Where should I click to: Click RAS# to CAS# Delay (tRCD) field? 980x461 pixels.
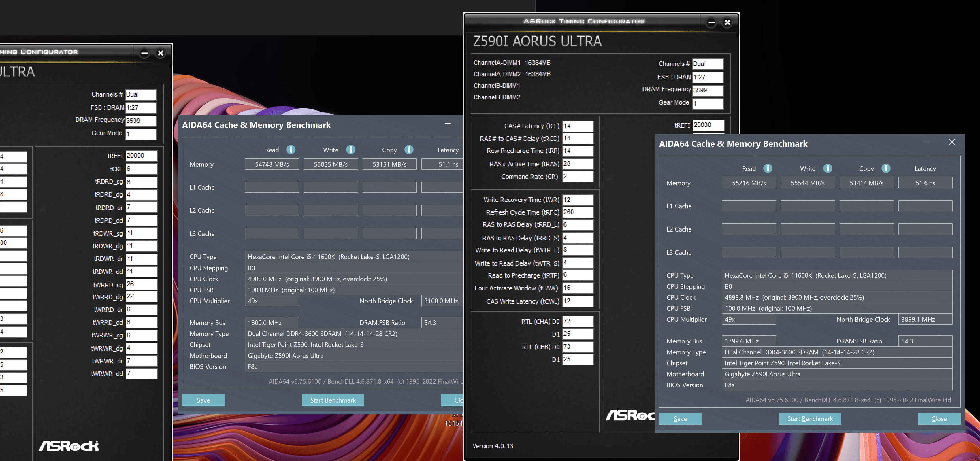[x=578, y=139]
